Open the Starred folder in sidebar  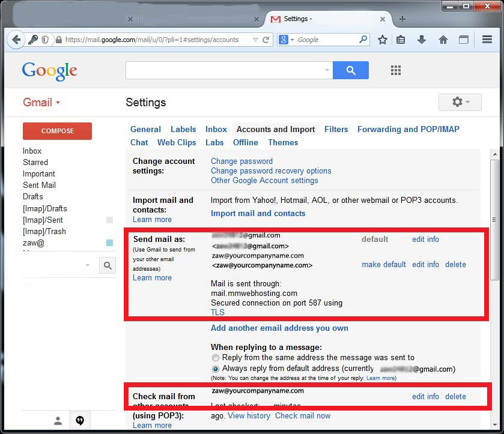click(35, 162)
